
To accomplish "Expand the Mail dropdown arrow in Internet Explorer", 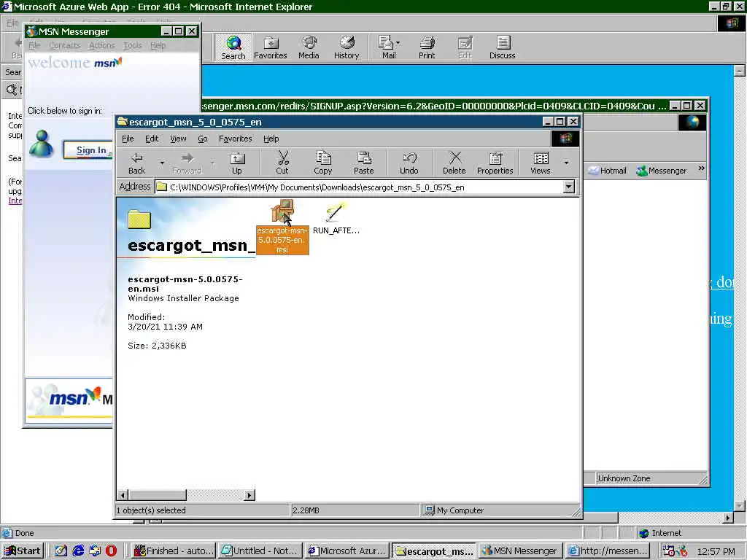I will 398,43.
